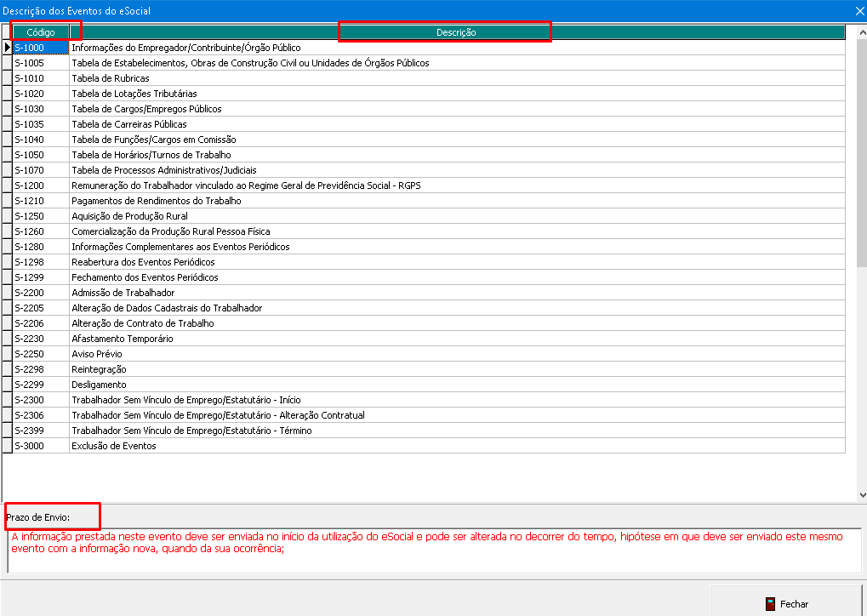The height and width of the screenshot is (616, 867).
Task: Choose the S-2299 Desligamento row
Action: point(99,385)
